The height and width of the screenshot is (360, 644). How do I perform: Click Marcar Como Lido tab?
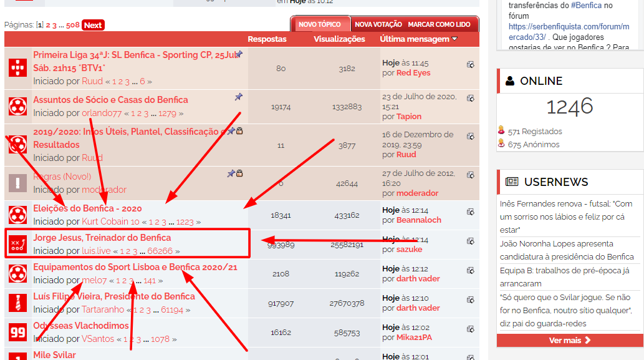tap(439, 24)
